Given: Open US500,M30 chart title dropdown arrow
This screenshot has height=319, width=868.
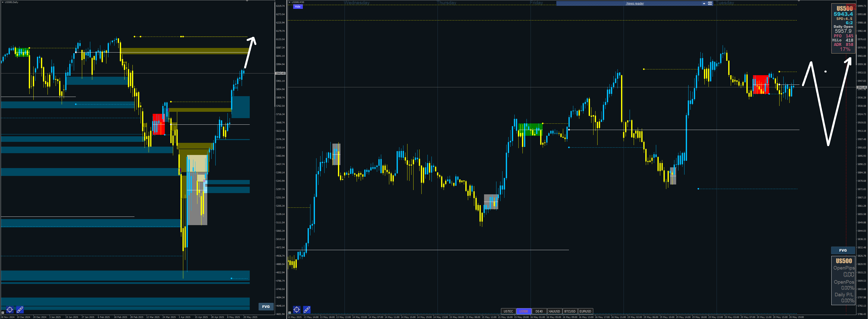Looking at the screenshot, I should (289, 2).
